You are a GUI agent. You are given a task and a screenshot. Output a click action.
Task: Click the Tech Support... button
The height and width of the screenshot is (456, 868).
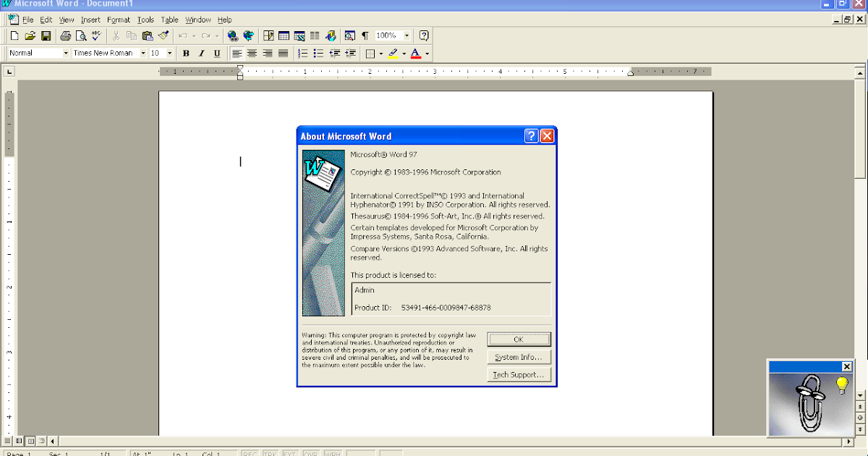(x=519, y=374)
